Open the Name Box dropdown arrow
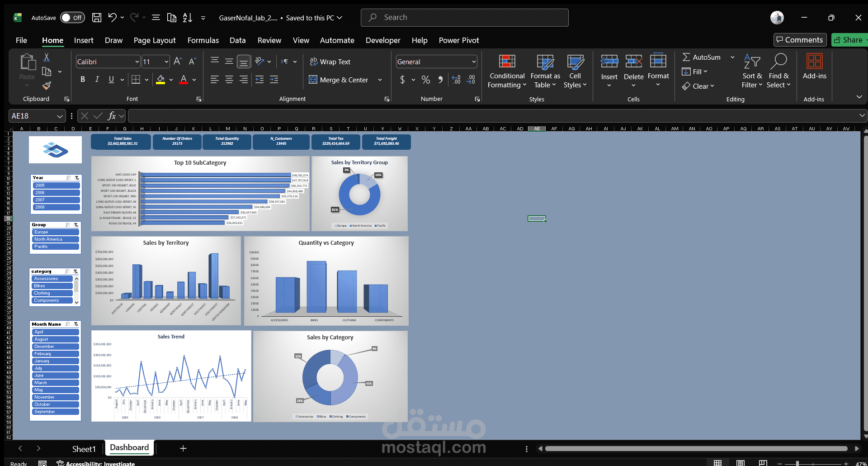 point(60,116)
